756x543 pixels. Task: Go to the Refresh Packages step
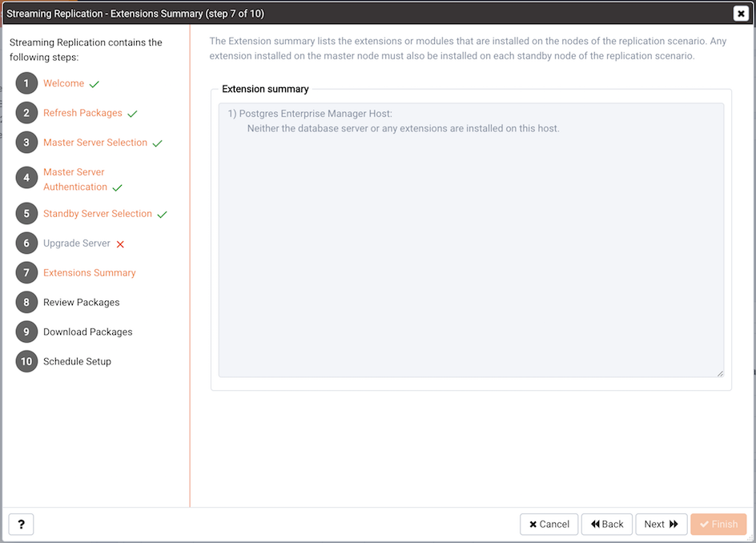click(82, 113)
